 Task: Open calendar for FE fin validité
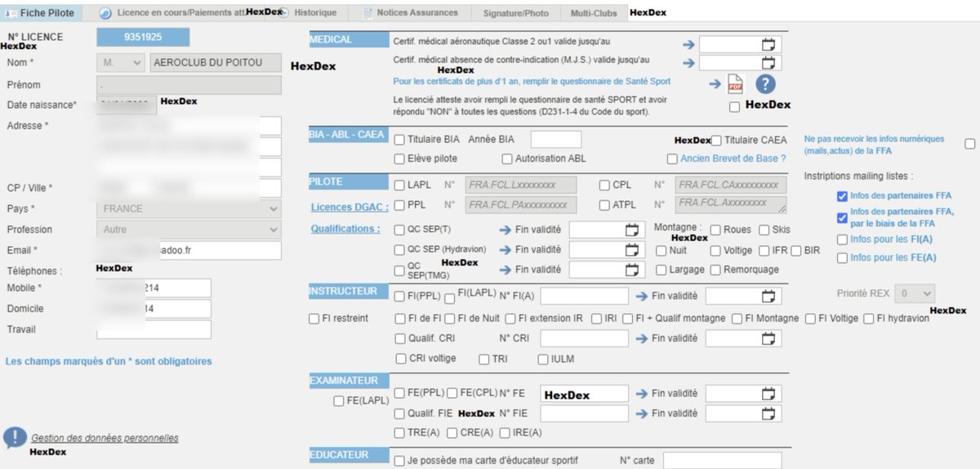point(768,394)
